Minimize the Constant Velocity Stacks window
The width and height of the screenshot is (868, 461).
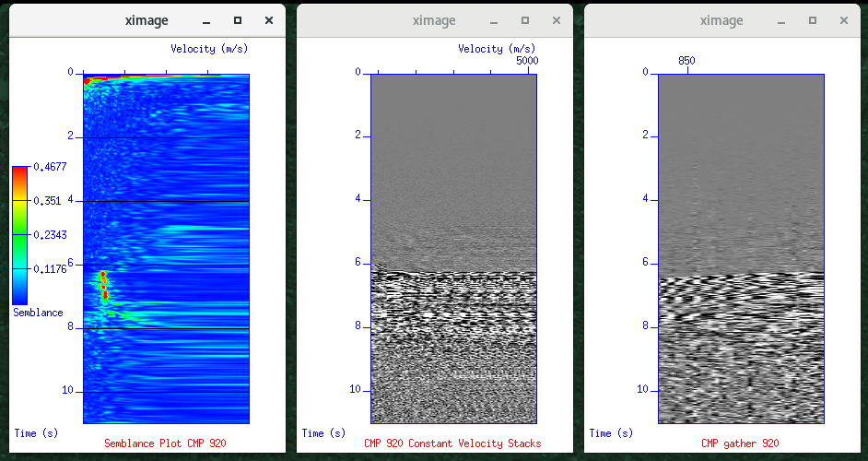click(x=493, y=20)
